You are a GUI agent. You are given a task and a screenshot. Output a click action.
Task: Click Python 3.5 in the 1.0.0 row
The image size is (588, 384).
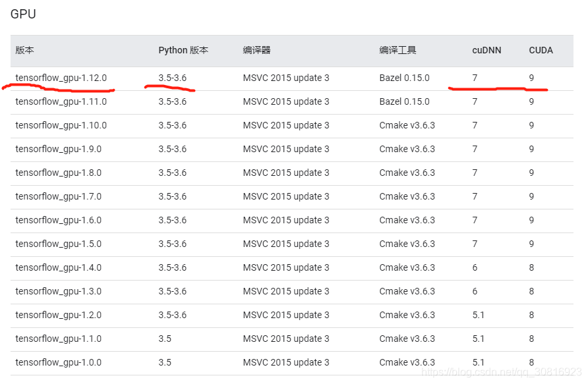165,362
